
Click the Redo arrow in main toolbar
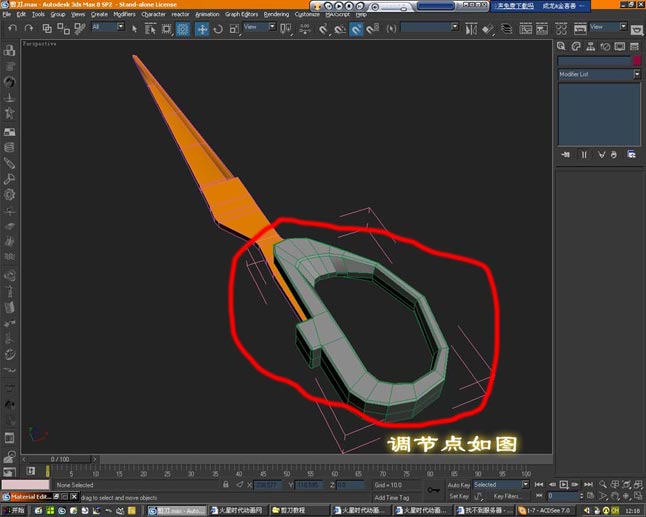pyautogui.click(x=29, y=28)
